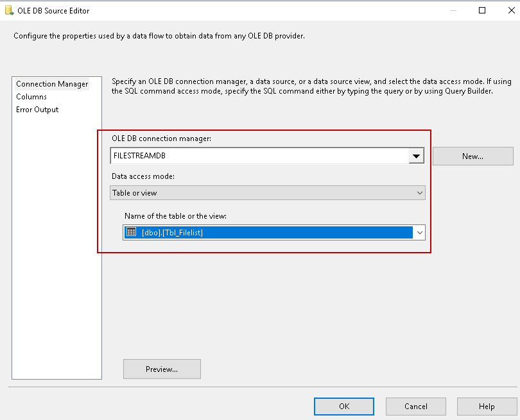Switch to the Columns page
520x420 pixels.
tap(31, 97)
